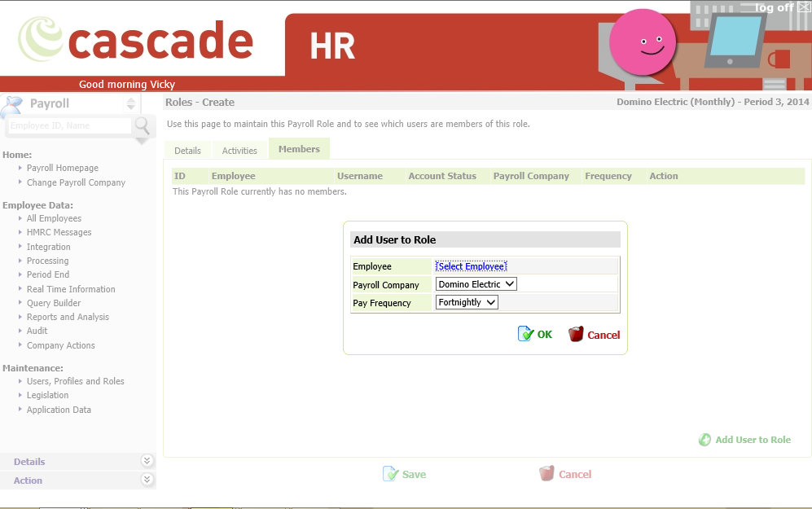Click the Select Employee link
Viewport: 812px width, 509px height.
[x=472, y=266]
